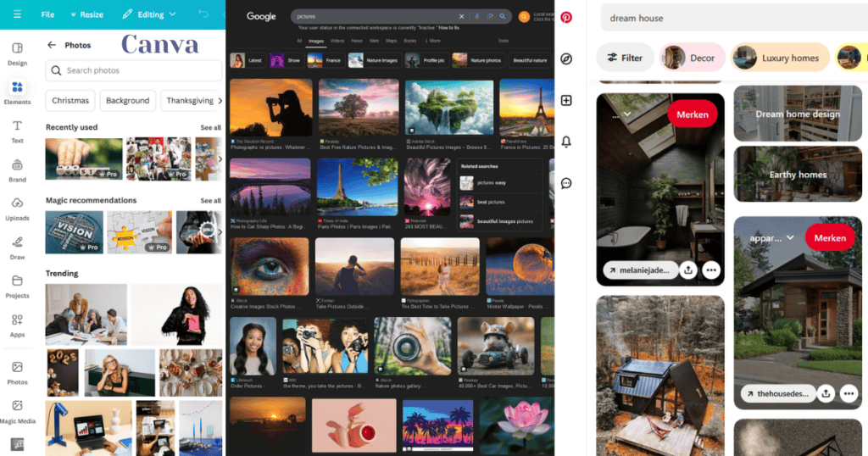Switch to the Google News tab
Image resolution: width=868 pixels, height=456 pixels.
pos(357,41)
